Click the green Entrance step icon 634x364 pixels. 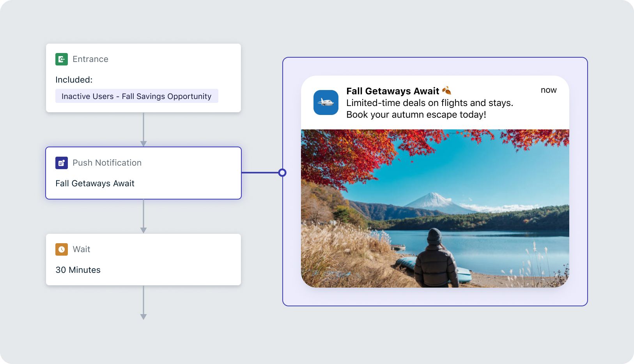(62, 59)
